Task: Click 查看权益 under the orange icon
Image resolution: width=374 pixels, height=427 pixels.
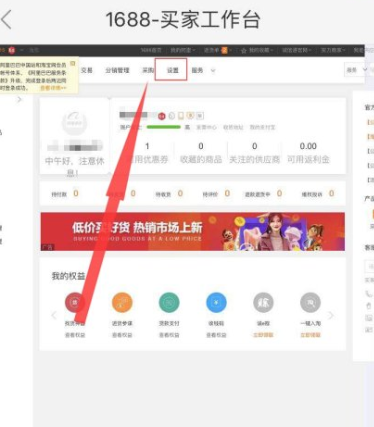Action: (122, 335)
